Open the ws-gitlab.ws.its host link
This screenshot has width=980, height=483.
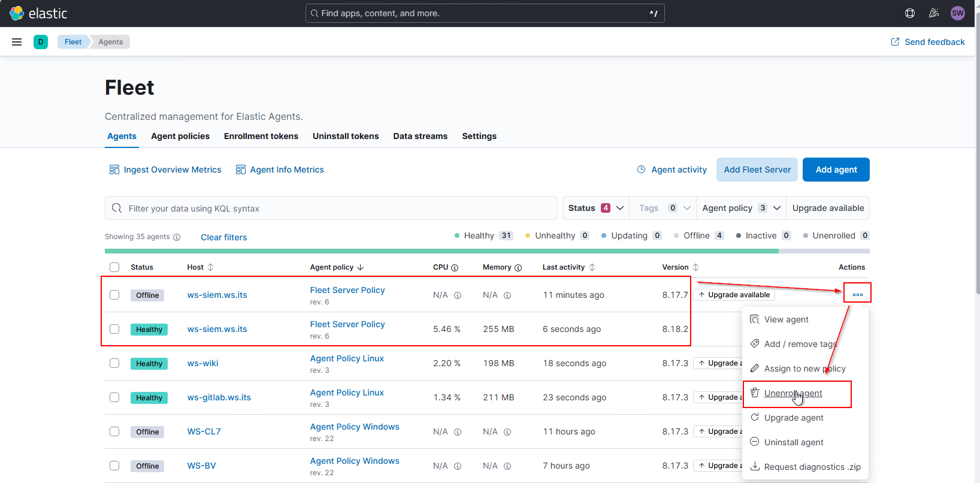tap(219, 397)
